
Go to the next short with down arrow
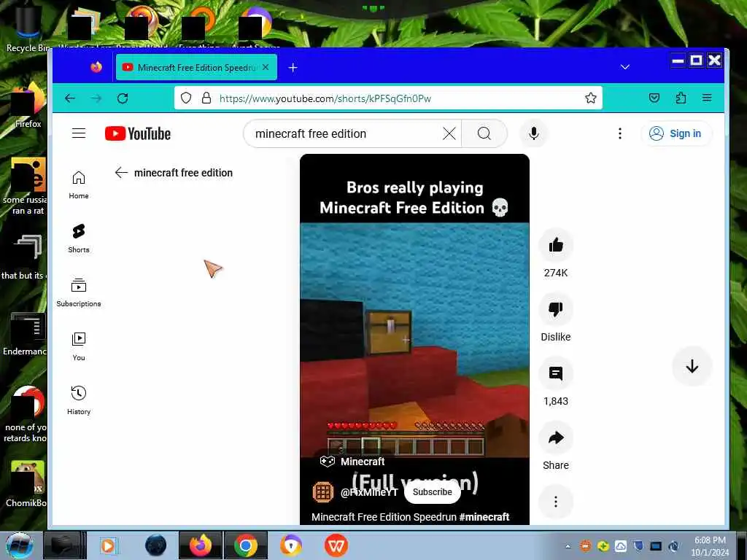[692, 366]
